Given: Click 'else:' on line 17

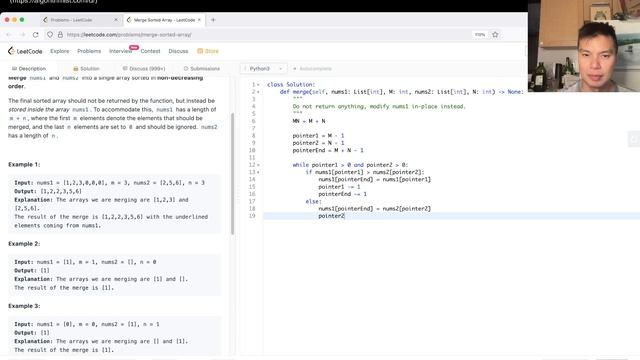Looking at the screenshot, I should [313, 202].
